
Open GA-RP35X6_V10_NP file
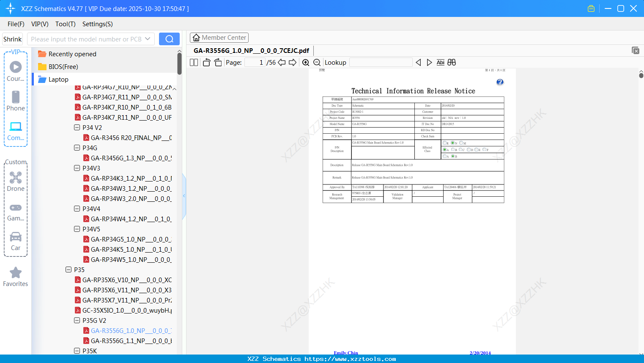123,280
